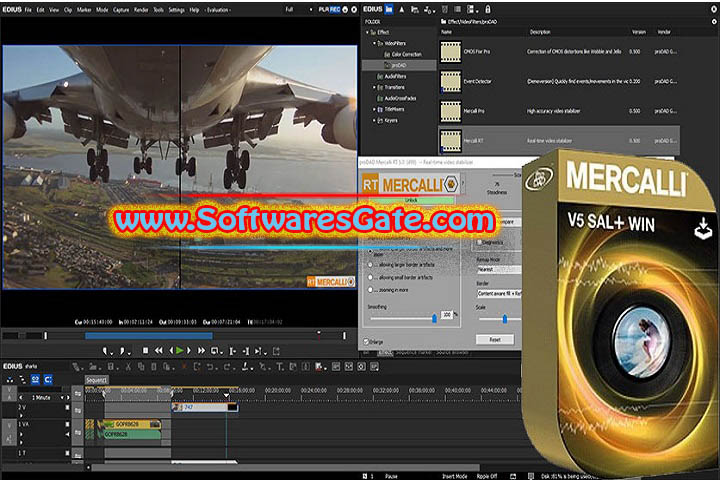The width and height of the screenshot is (720, 480).
Task: Open the File menu
Action: point(28,10)
